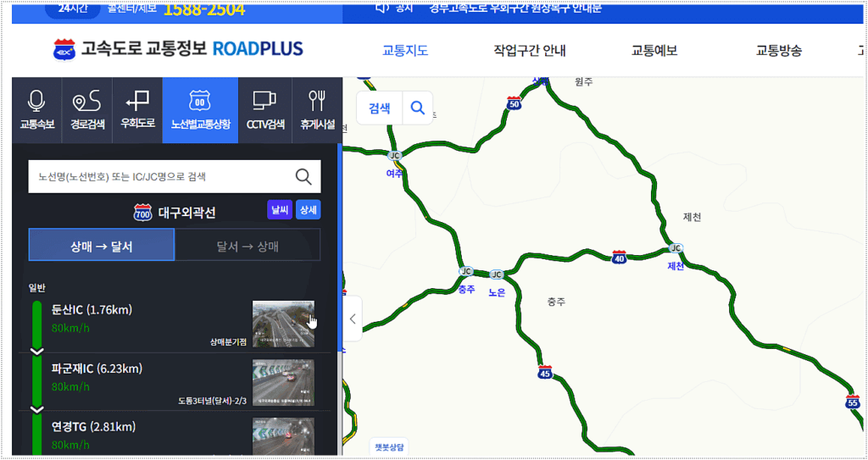The height and width of the screenshot is (460, 868).
Task: Click the route 50 shield on map
Action: [x=515, y=103]
